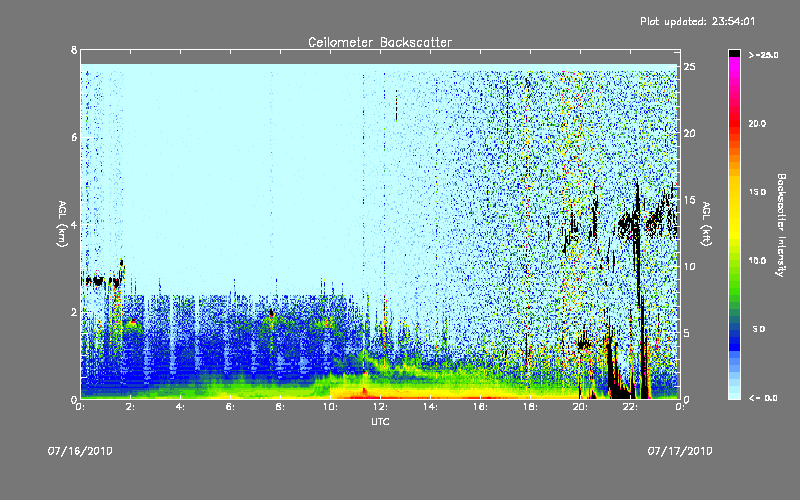
Task: Click the 8 tick on AGL (km) axis
Action: [74, 50]
